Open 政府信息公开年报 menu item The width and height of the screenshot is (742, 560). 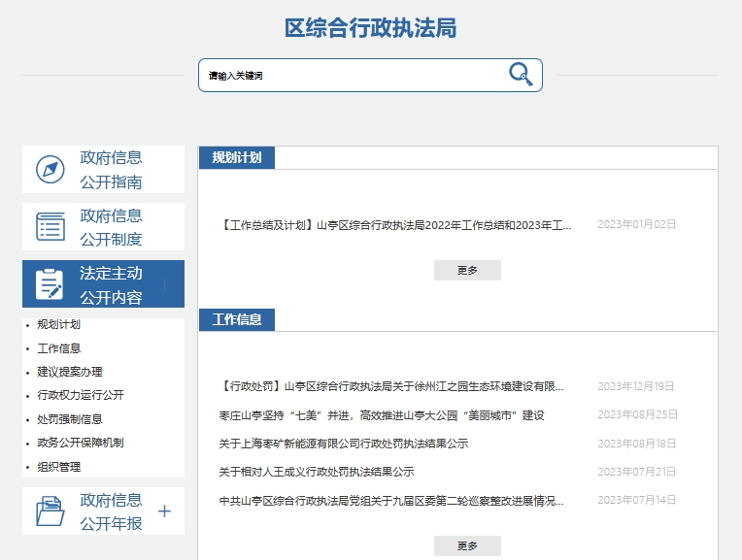click(103, 511)
